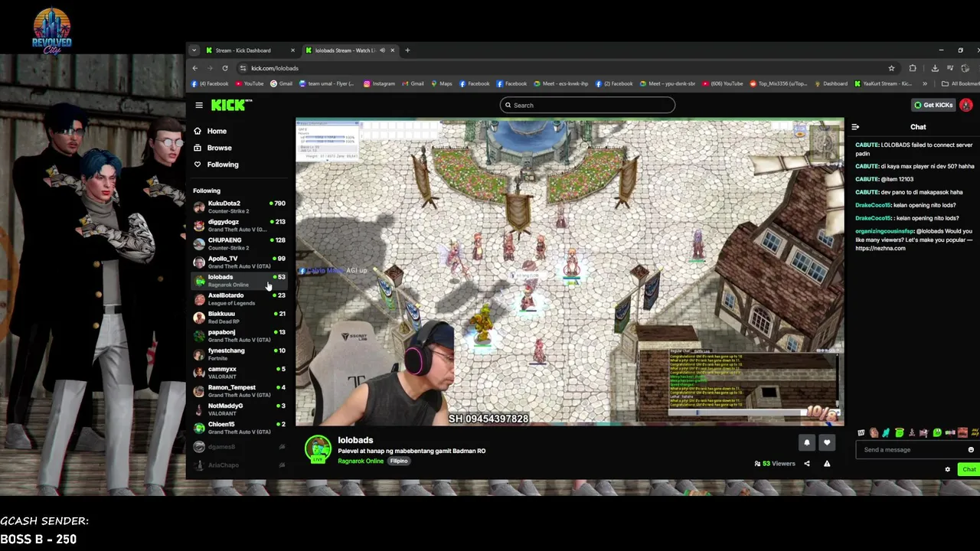The image size is (980, 551).
Task: Insert the teal figure emote in chat
Action: (886, 433)
